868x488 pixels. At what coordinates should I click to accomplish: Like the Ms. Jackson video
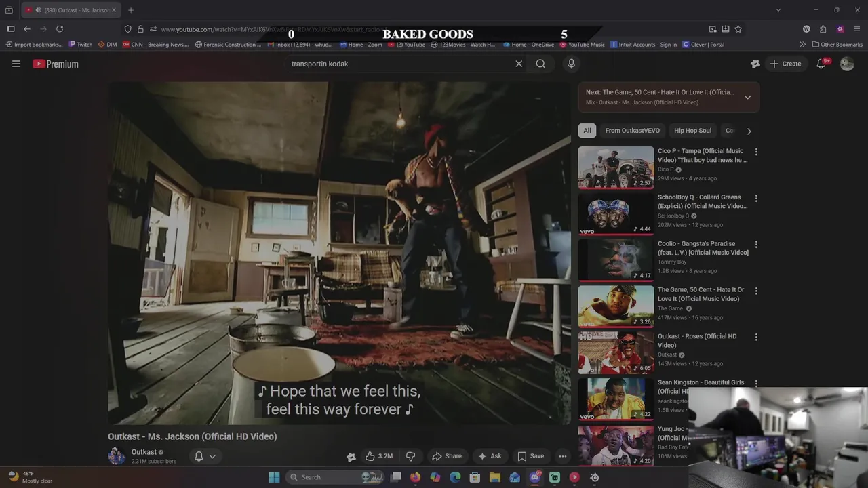tap(379, 456)
